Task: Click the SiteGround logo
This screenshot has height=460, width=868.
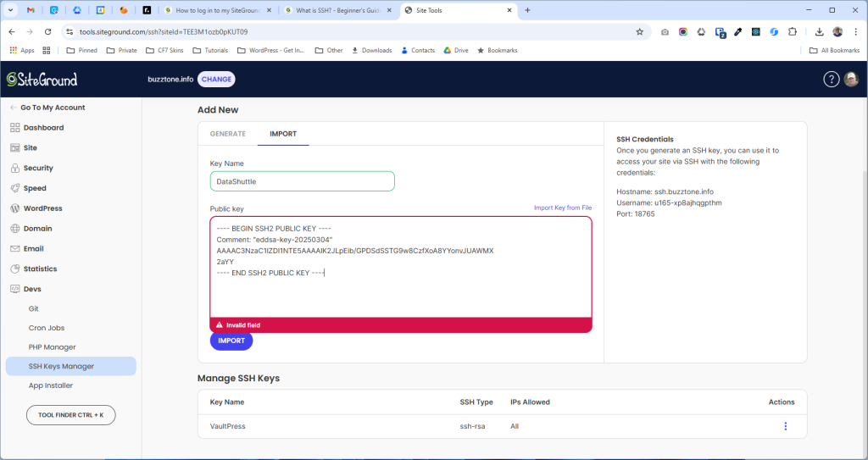Action: coord(42,79)
